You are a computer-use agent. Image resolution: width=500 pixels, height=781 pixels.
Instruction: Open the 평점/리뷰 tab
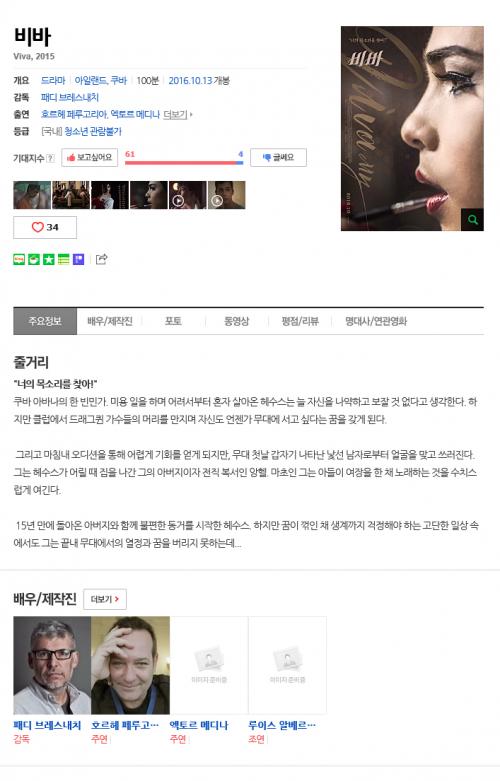(300, 321)
